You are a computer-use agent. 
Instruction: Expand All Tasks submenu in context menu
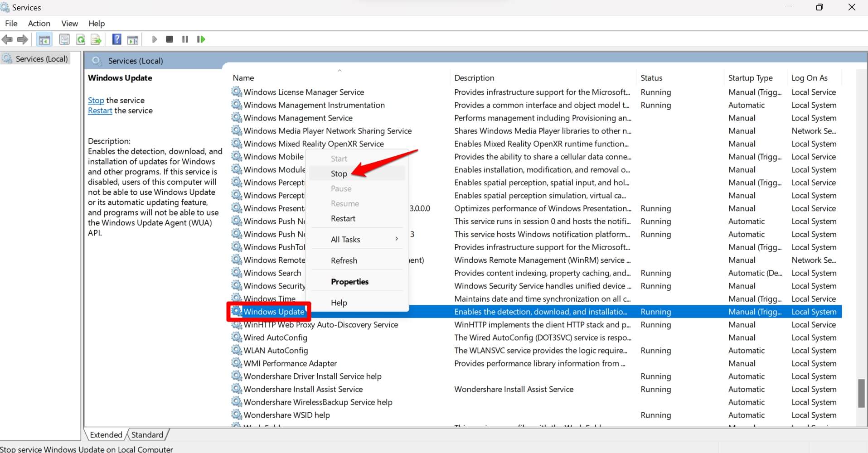[357, 239]
